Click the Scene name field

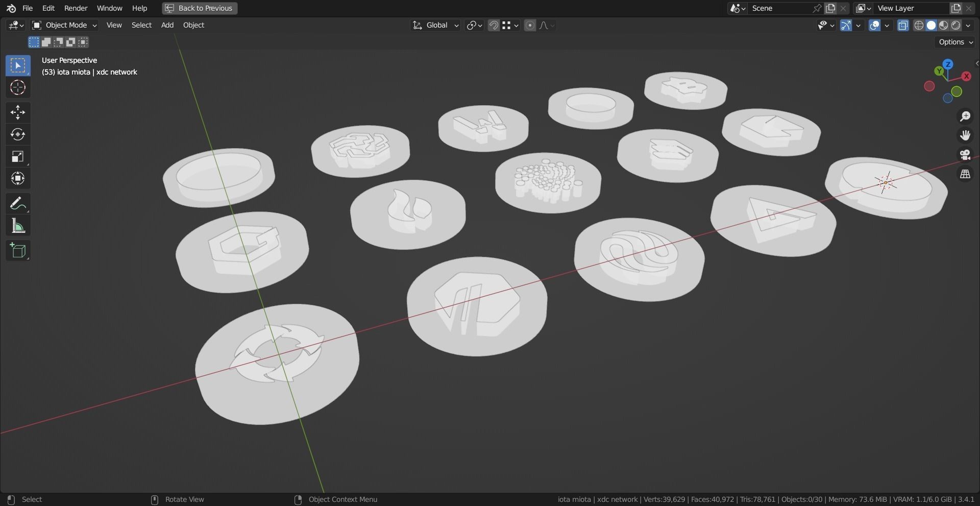(x=780, y=8)
